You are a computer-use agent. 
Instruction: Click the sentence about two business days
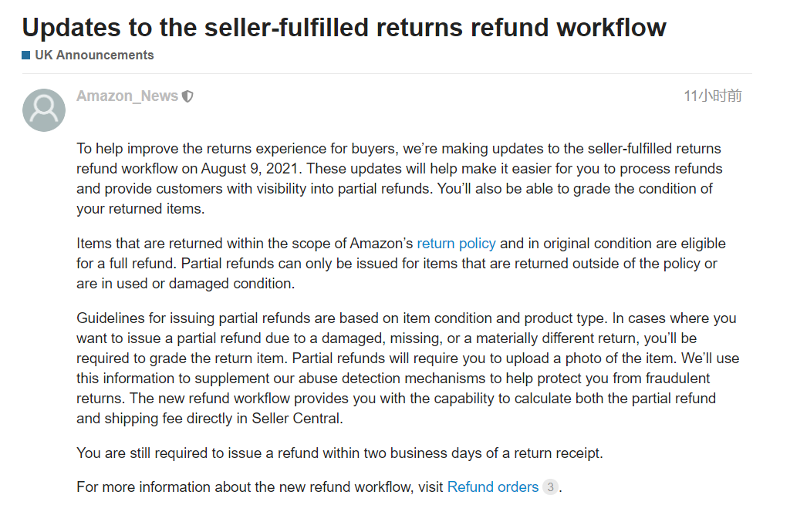[339, 453]
